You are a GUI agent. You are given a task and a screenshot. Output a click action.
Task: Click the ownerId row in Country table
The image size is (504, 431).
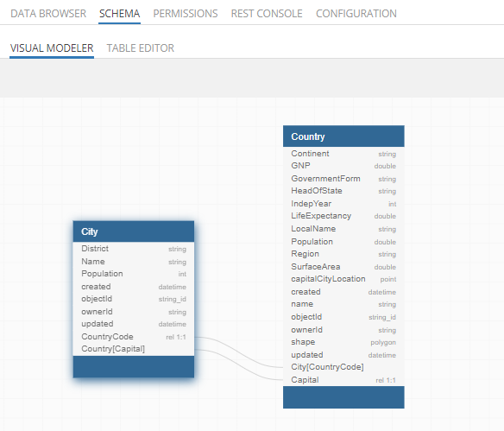tap(343, 330)
